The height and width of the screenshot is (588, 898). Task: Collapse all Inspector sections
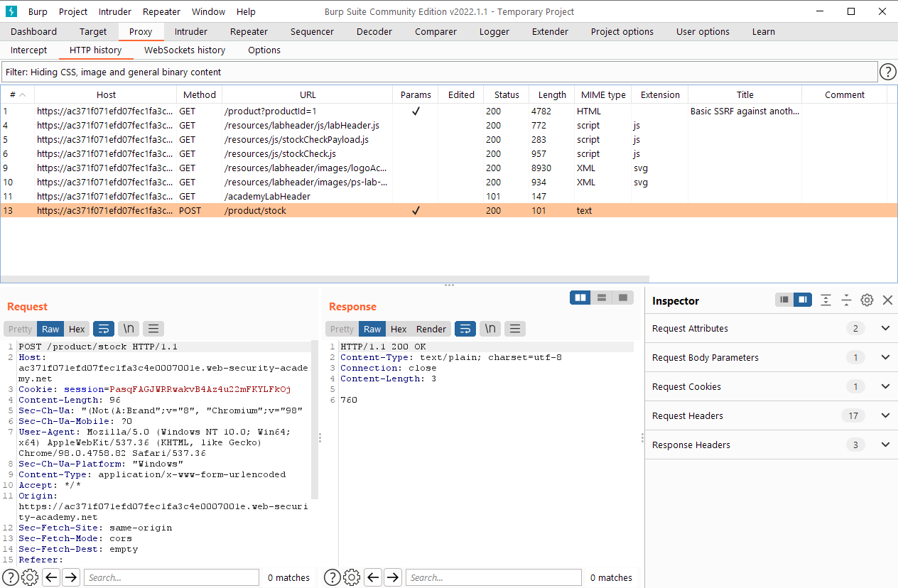click(846, 300)
